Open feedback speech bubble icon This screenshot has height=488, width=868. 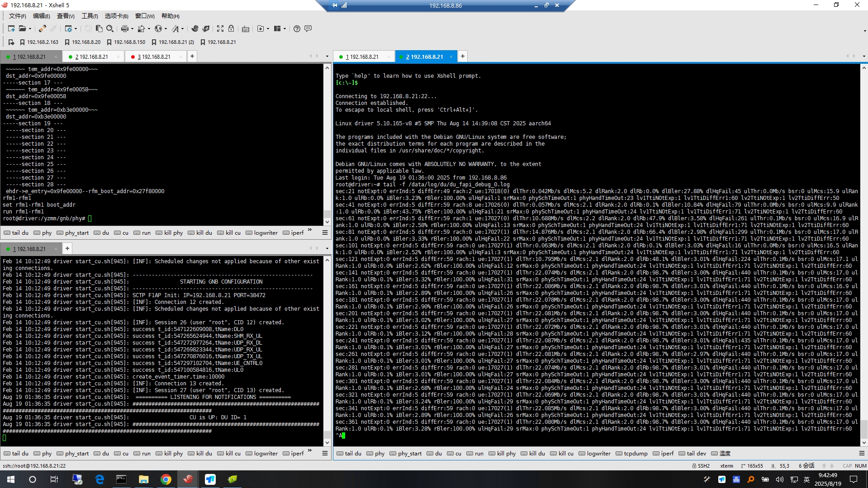[x=308, y=28]
